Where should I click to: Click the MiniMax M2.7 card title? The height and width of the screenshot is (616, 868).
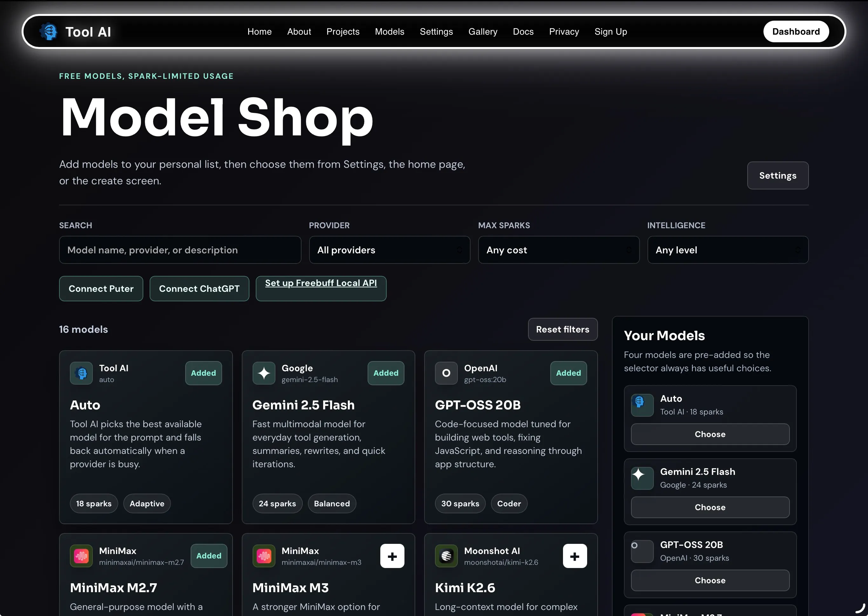point(113,588)
